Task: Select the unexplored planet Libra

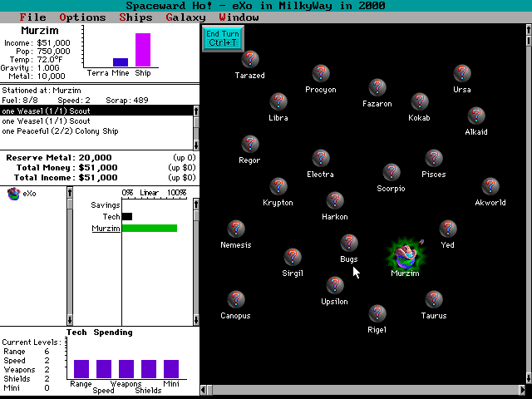Action: 278,101
